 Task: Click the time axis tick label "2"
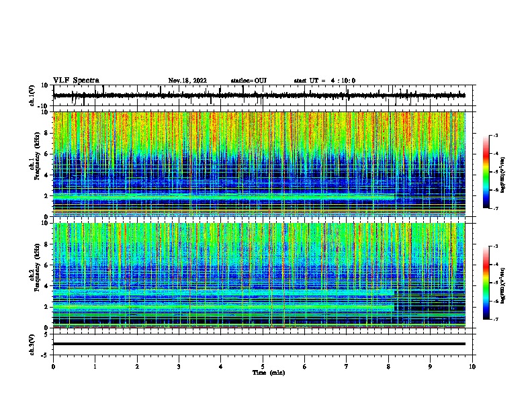[137, 367]
